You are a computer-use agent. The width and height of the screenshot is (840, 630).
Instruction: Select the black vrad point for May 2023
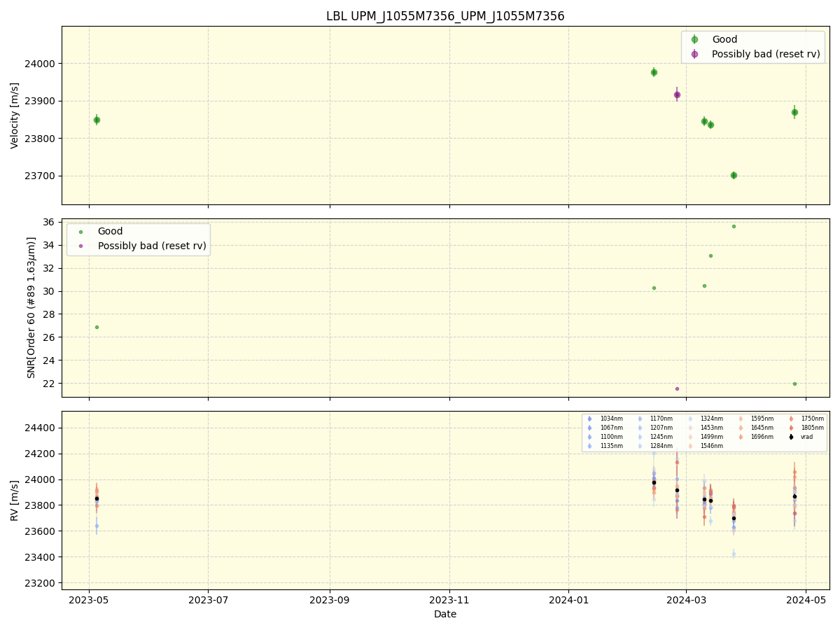97,498
